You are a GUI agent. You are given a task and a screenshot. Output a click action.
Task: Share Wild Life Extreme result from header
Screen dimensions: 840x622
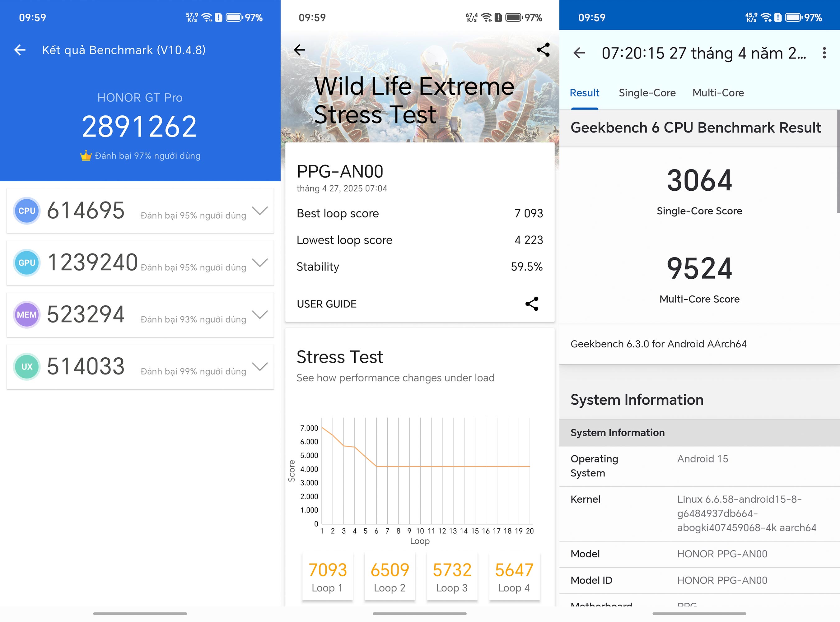point(543,50)
